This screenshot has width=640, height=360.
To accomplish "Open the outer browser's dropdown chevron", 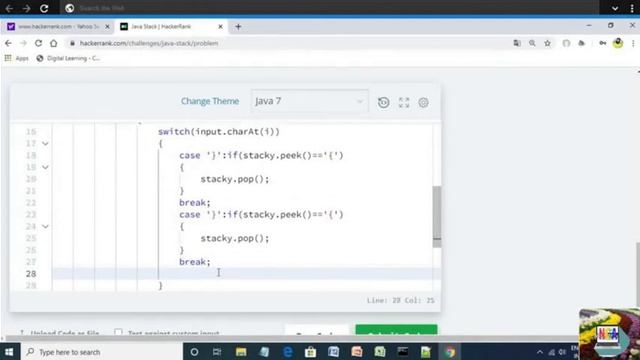I will [x=615, y=8].
